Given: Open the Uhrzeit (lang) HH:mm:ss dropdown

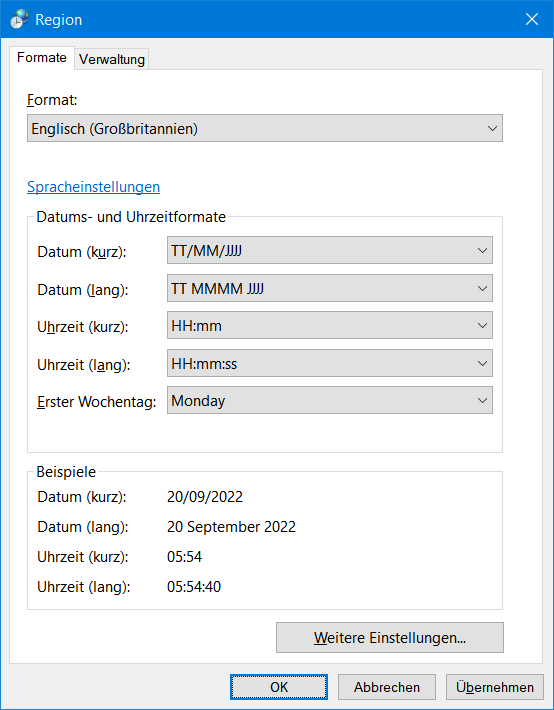Looking at the screenshot, I should (x=329, y=363).
